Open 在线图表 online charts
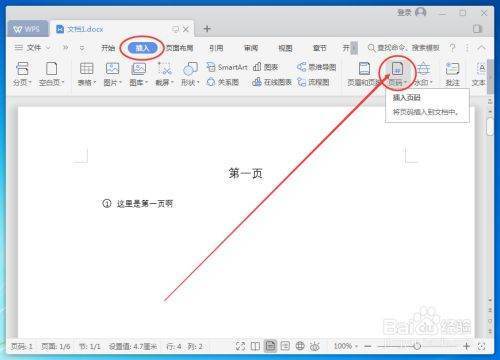Screen dimensions: 500x360 (x=272, y=82)
